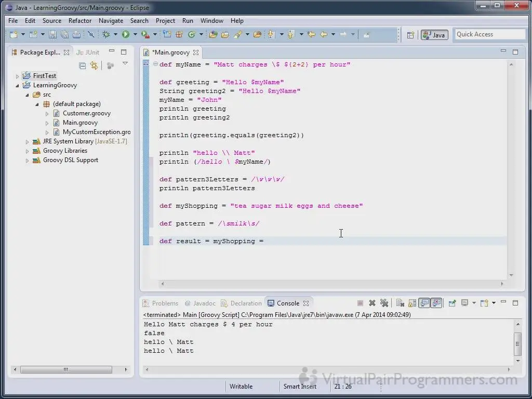Image resolution: width=532 pixels, height=399 pixels.
Task: Click the Save disk icon
Action: tap(52, 35)
